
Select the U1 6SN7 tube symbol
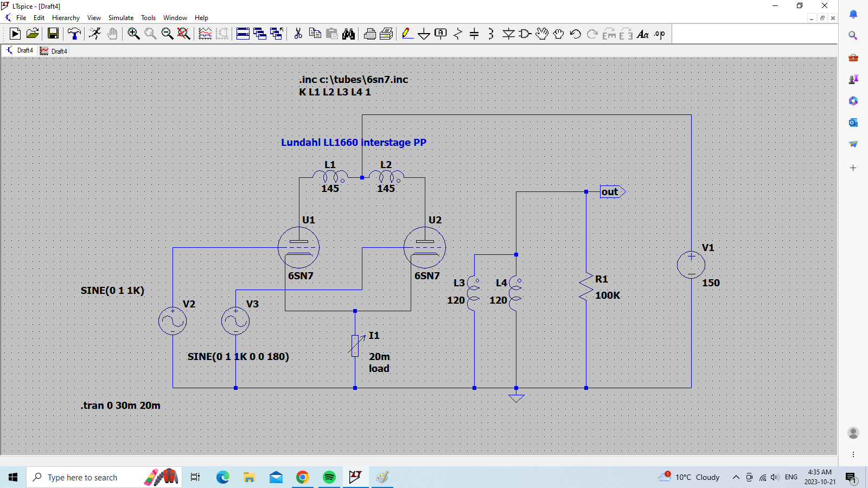click(x=298, y=247)
